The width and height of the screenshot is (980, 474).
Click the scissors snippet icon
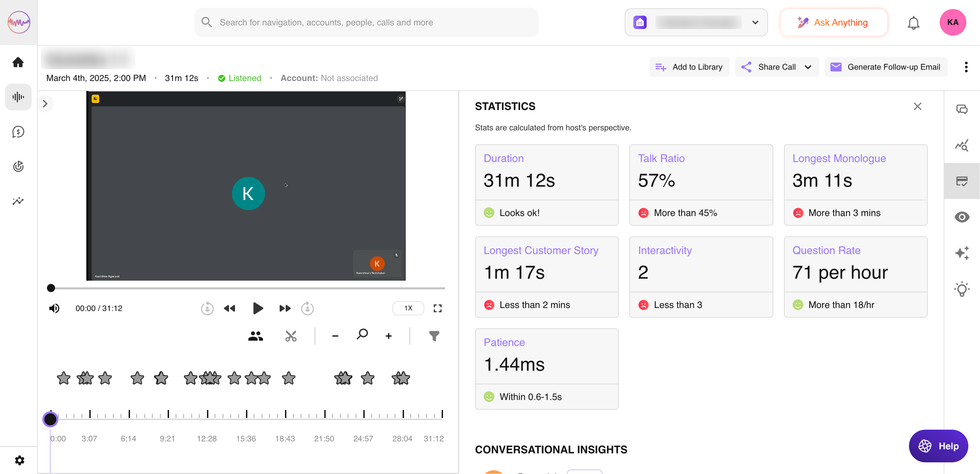(291, 336)
